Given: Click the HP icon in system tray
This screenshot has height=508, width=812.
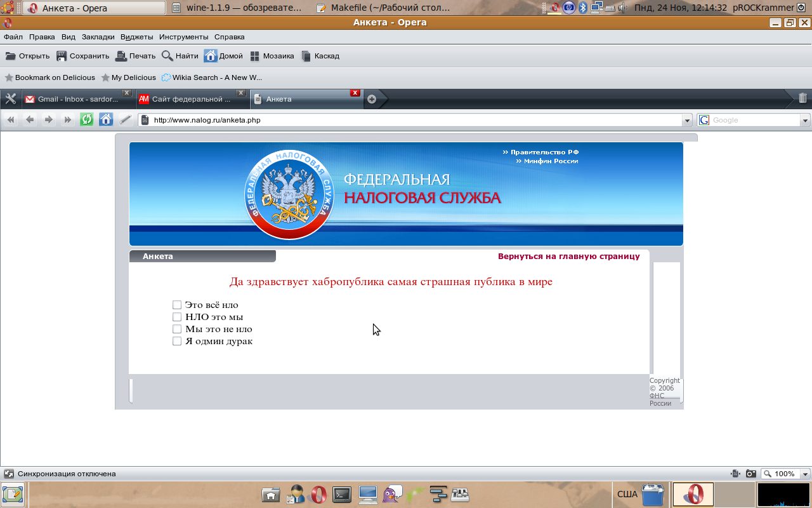Looking at the screenshot, I should tap(569, 8).
